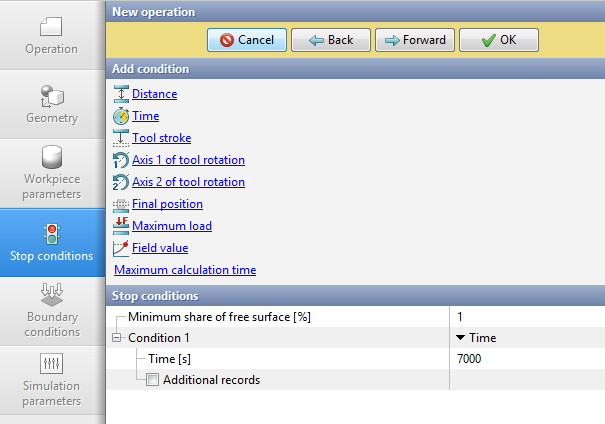Go to Boundary conditions tab
Image resolution: width=605 pixels, height=424 pixels.
[x=52, y=311]
